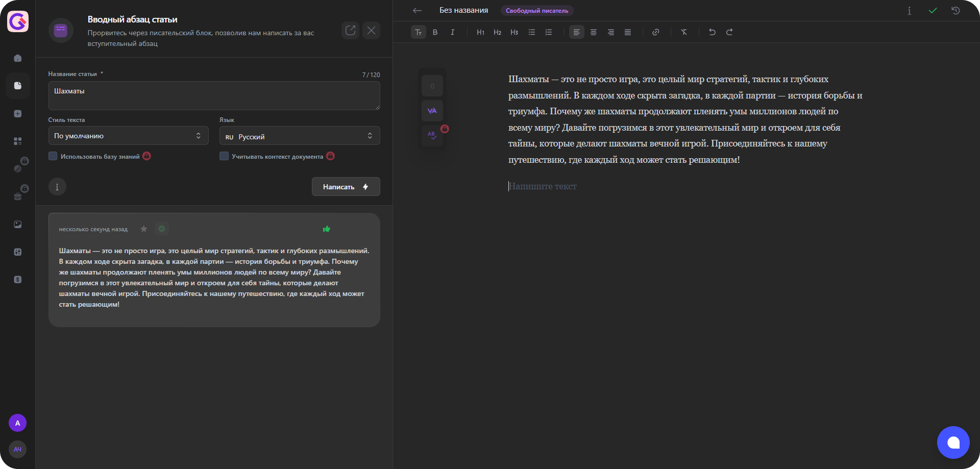Insert a numbered list
Screen dimensions: 980x469
pos(549,32)
